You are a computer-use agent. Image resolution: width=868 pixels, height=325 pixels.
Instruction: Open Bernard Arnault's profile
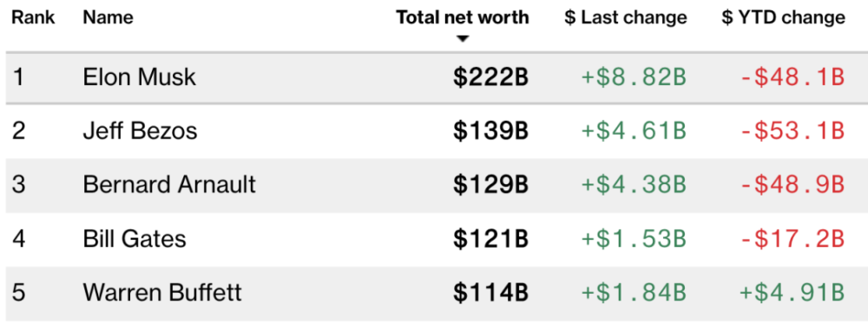click(x=169, y=185)
